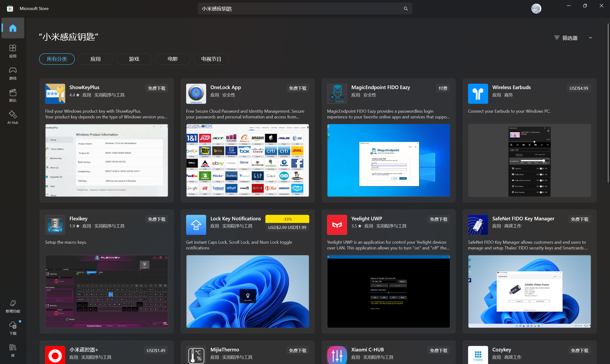The width and height of the screenshot is (610, 364).
Task: Select the 游戏 category filter tab
Action: pos(134,59)
